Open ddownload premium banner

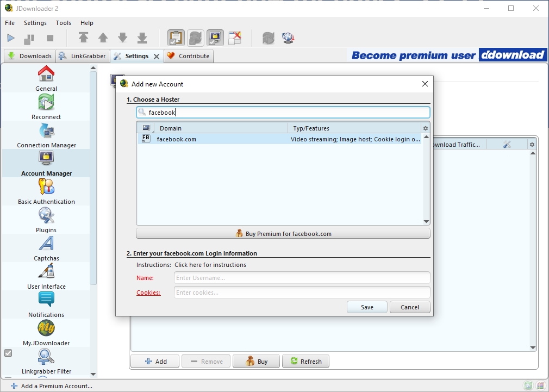[447, 55]
